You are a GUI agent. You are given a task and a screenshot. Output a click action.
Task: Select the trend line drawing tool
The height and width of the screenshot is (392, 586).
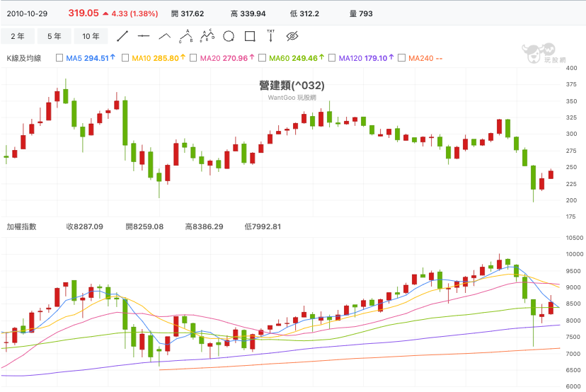(122, 36)
